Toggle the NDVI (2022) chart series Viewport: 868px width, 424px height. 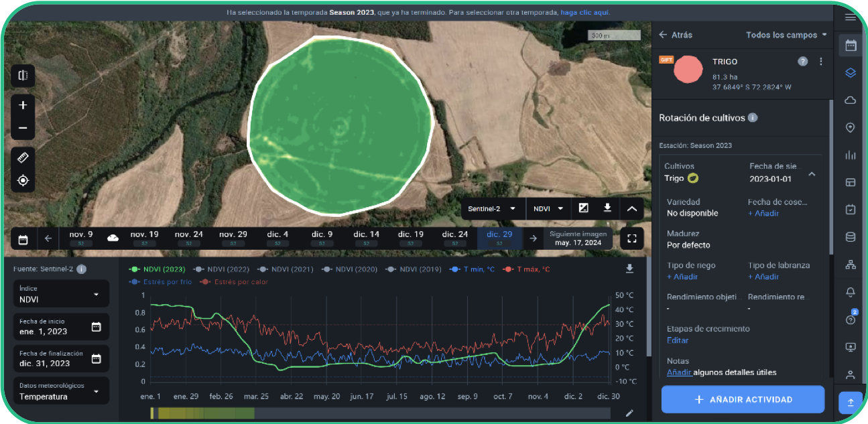pyautogui.click(x=224, y=269)
